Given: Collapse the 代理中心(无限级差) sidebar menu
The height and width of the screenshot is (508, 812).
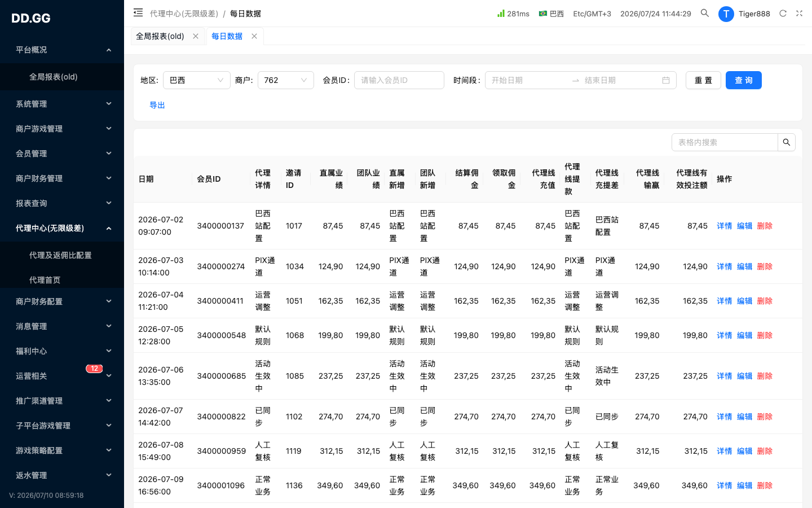Looking at the screenshot, I should click(62, 228).
